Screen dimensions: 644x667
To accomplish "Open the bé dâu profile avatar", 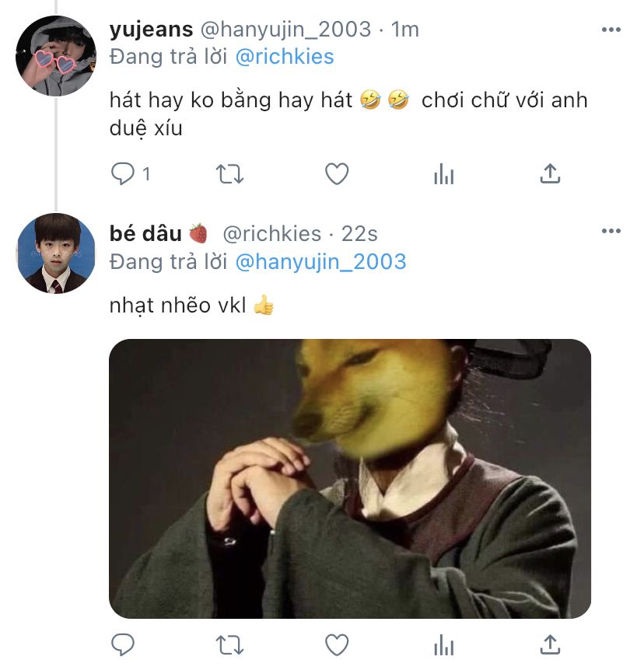I will [x=56, y=253].
